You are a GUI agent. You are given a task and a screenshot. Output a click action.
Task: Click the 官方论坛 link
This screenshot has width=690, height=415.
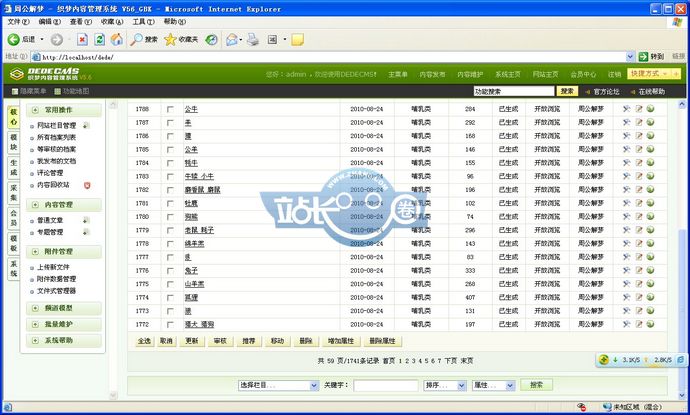coord(606,92)
